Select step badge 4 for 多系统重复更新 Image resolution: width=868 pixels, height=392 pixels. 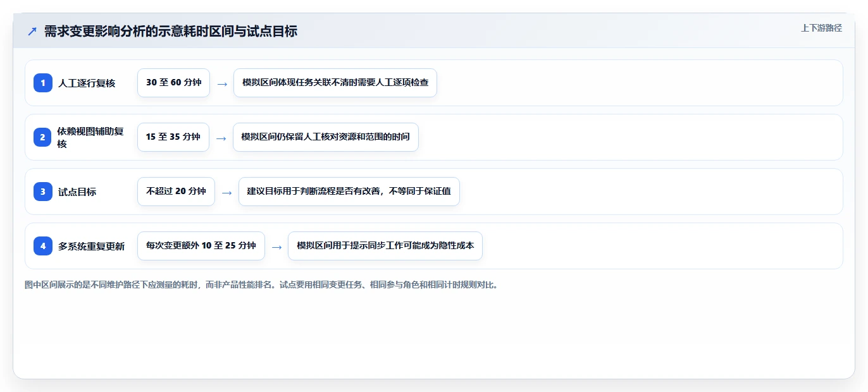(x=43, y=246)
